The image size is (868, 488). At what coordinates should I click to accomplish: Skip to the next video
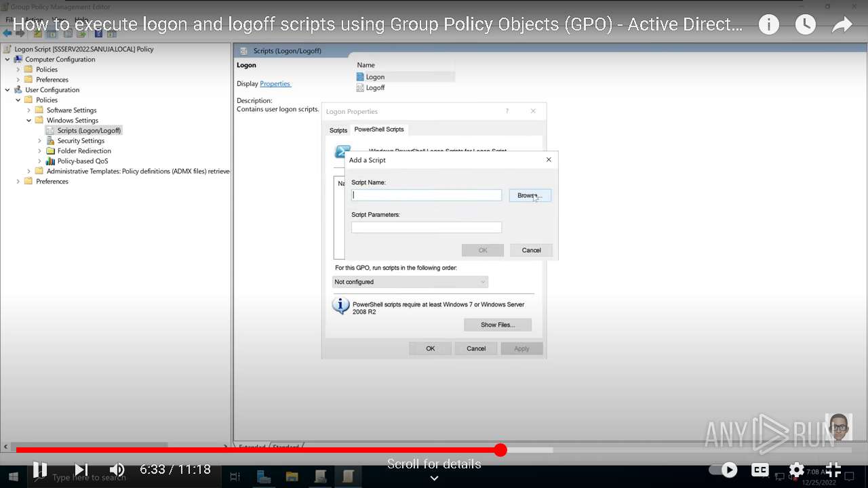click(81, 470)
